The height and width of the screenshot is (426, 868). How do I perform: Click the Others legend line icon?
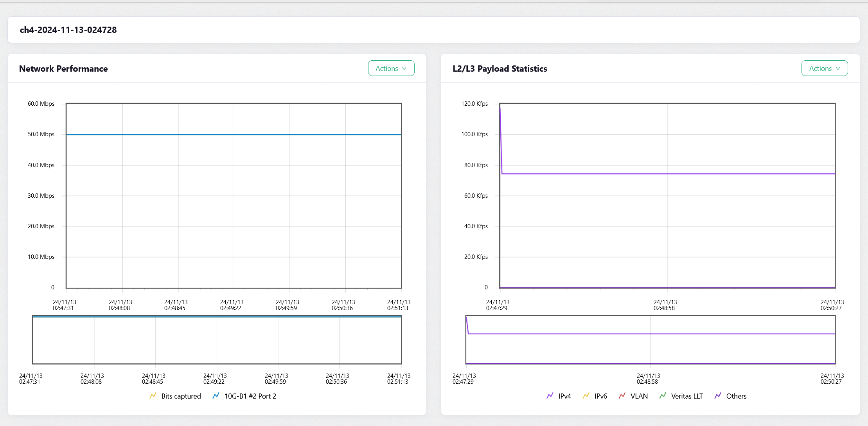coord(718,396)
